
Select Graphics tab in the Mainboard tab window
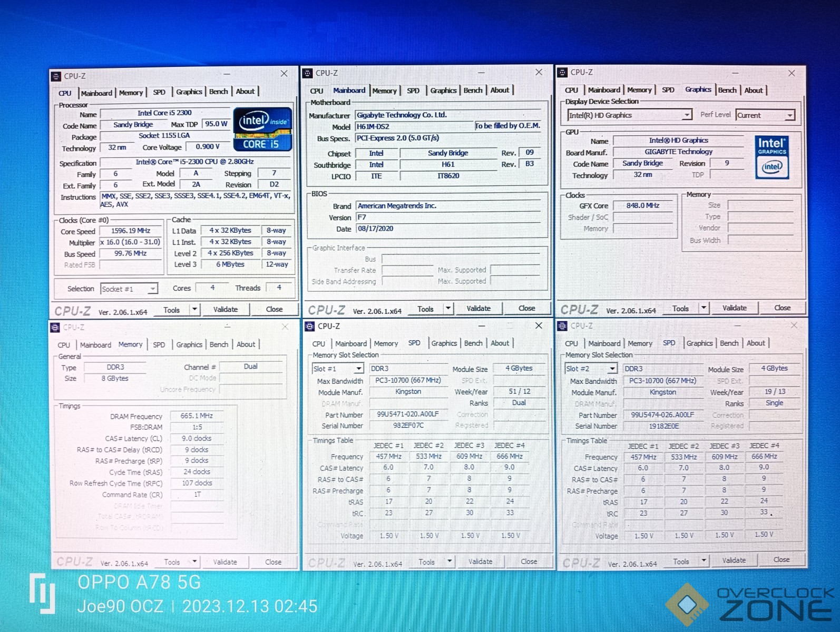(x=443, y=91)
